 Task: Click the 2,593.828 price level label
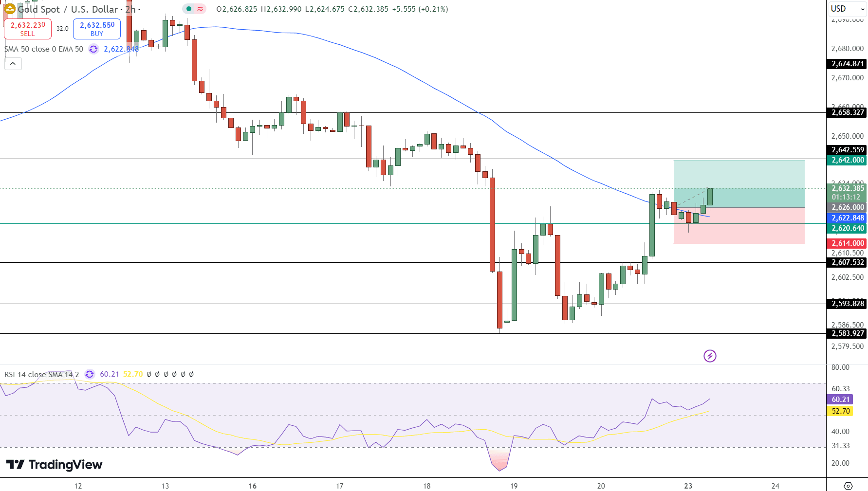pos(847,304)
